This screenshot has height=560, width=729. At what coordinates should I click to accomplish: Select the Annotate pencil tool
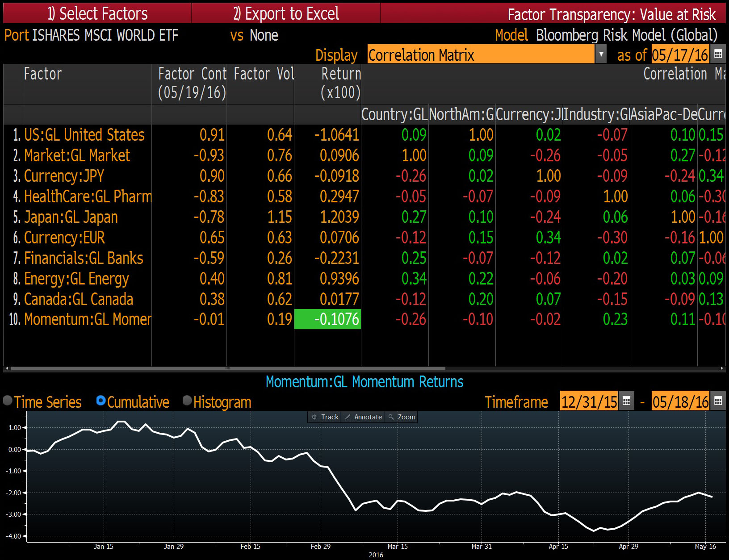[363, 417]
